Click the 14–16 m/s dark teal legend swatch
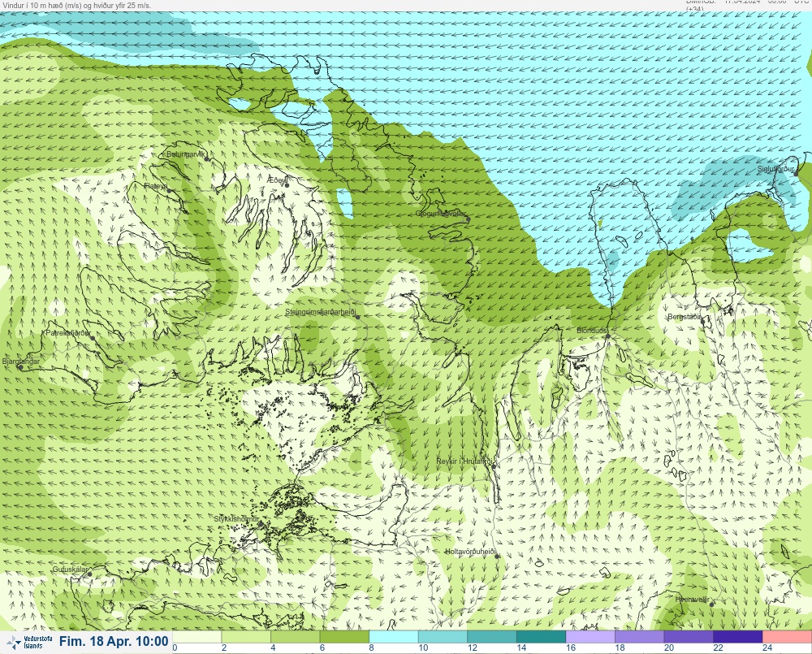This screenshot has height=654, width=812. [x=541, y=636]
